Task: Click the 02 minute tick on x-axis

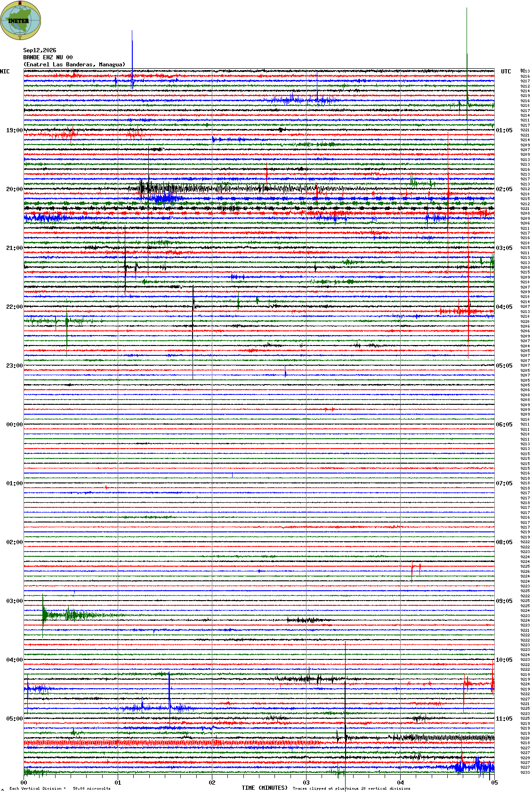Action: 212,783
